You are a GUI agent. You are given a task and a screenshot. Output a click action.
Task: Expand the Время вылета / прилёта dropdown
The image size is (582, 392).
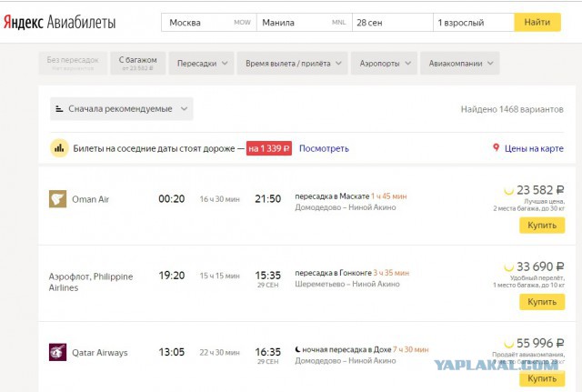click(x=293, y=64)
